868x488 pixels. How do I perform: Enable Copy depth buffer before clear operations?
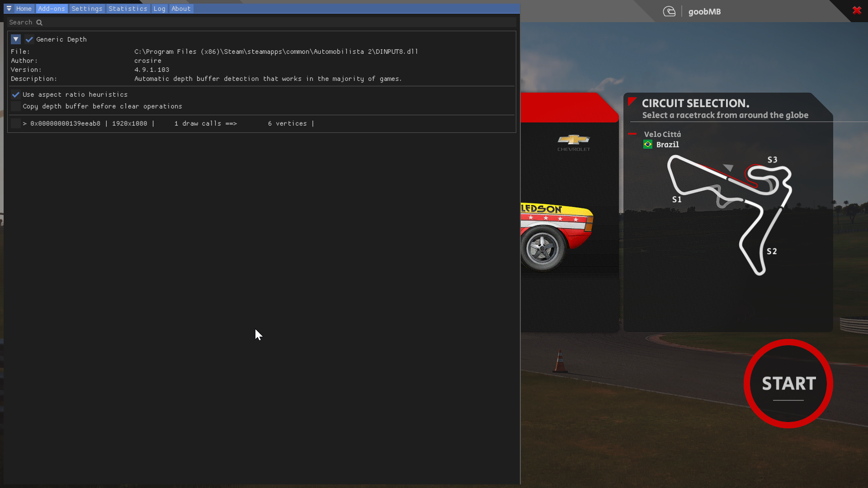pyautogui.click(x=16, y=106)
